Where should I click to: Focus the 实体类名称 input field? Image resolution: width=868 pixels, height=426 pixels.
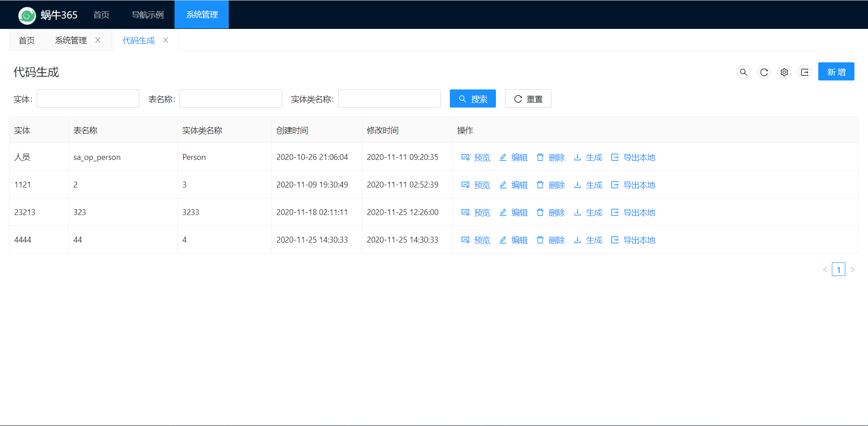[x=389, y=98]
